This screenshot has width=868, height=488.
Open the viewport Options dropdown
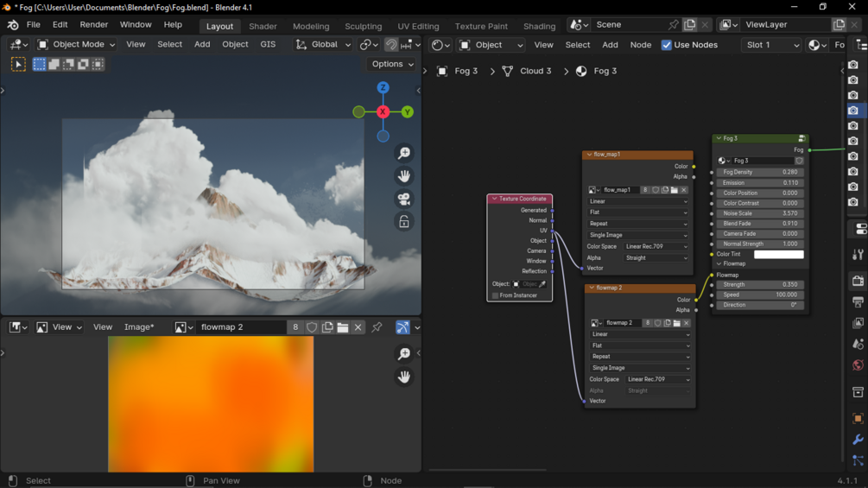[392, 64]
